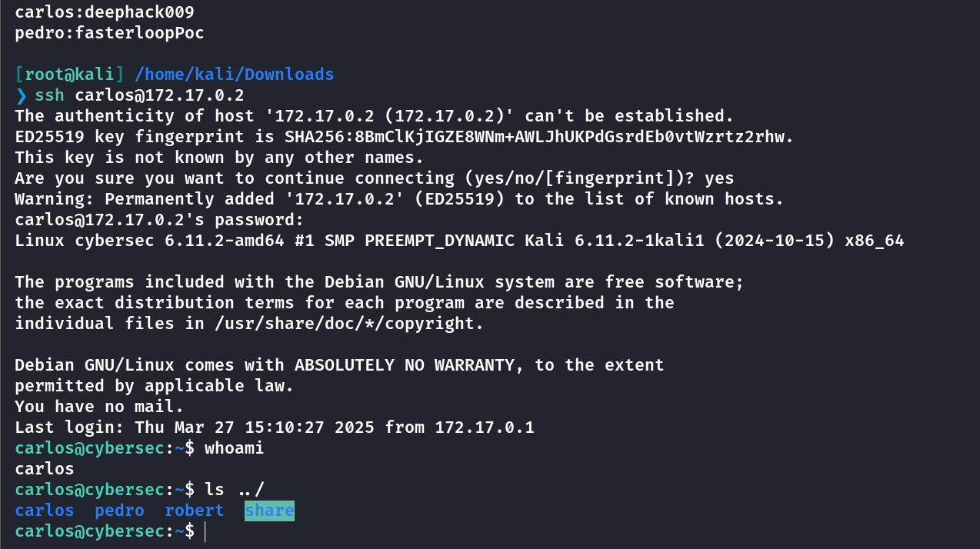Select the highlighted share directory name
980x549 pixels.
(269, 510)
